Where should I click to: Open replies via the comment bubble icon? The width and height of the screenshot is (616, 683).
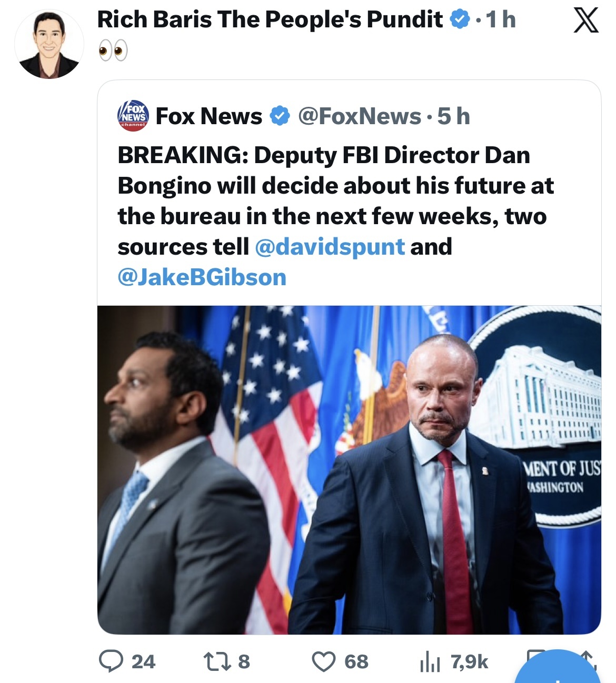pyautogui.click(x=111, y=661)
